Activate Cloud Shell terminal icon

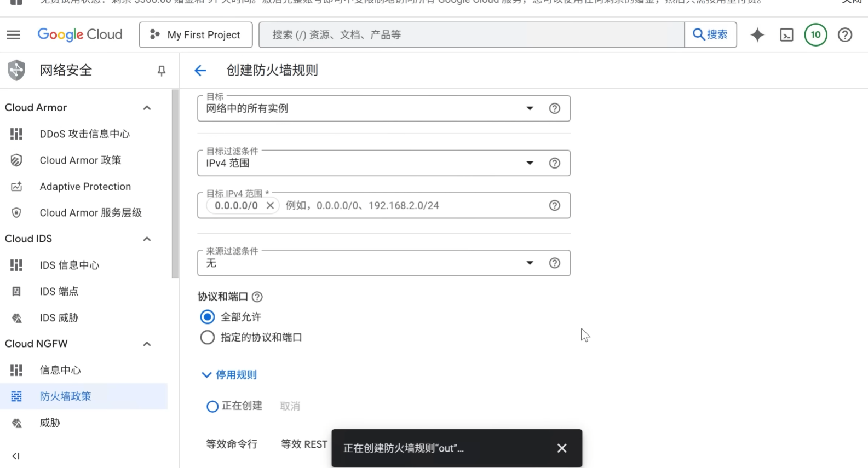click(786, 35)
